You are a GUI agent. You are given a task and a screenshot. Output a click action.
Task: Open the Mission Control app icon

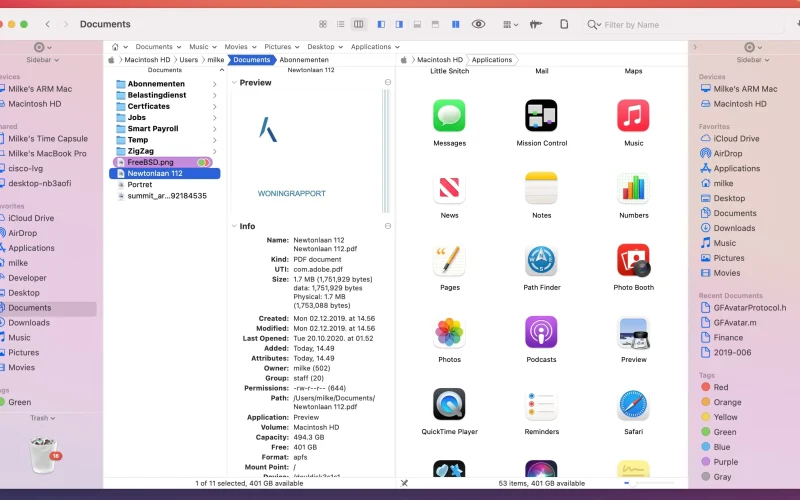coord(541,116)
